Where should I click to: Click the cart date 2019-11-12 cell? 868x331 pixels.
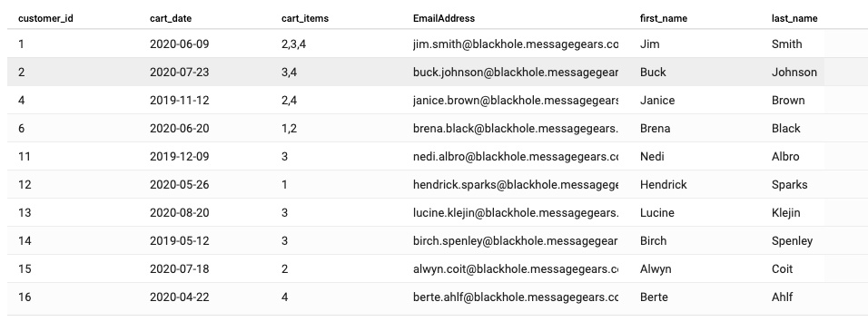(x=180, y=100)
